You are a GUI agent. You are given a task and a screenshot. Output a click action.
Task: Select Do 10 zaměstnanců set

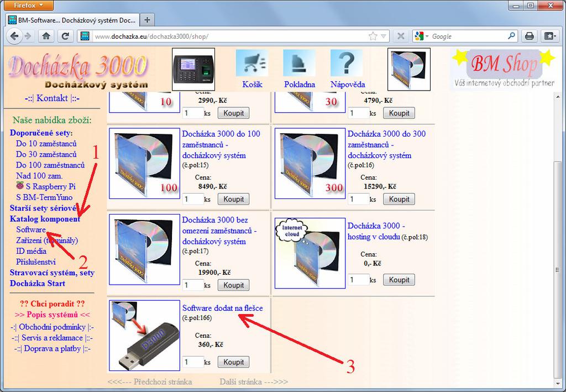click(x=46, y=144)
